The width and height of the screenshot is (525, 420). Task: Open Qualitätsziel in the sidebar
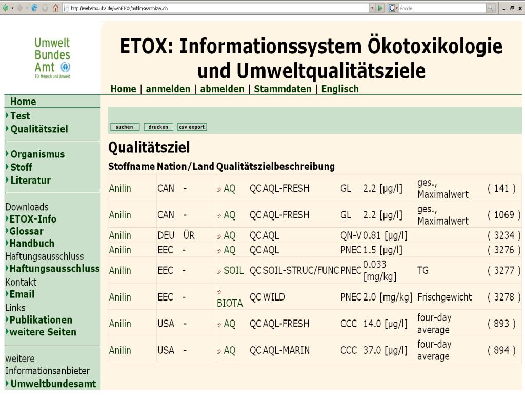[39, 129]
